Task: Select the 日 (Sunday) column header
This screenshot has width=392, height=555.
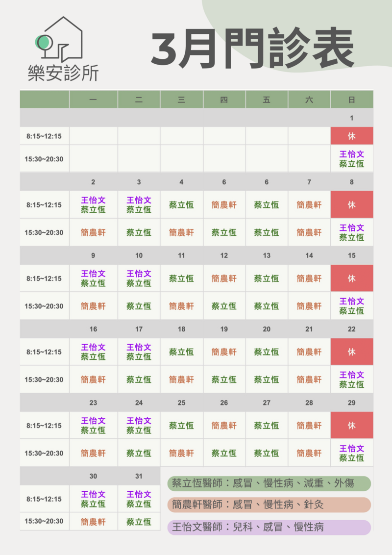Action: [351, 100]
